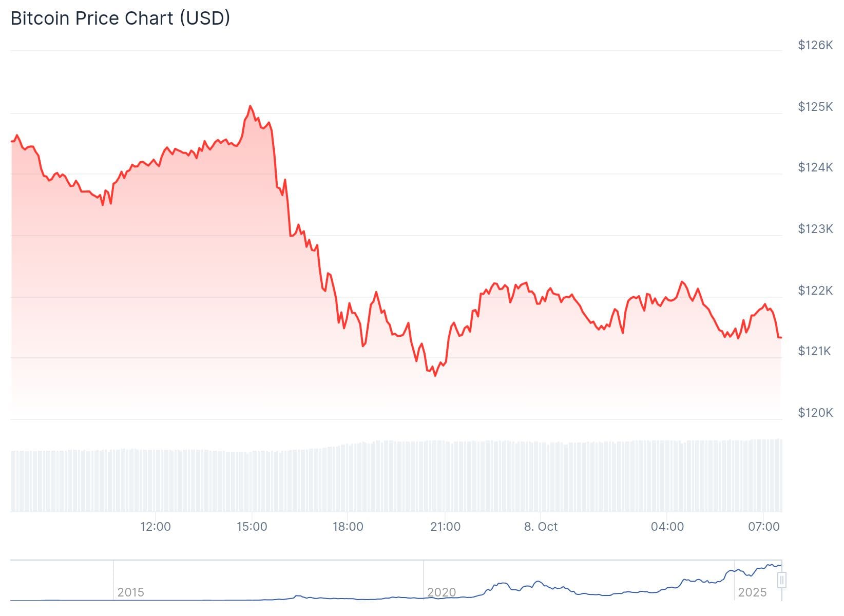Screen dimensions: 844x616
Task: Click the $123K price axis label
Action: (x=815, y=229)
